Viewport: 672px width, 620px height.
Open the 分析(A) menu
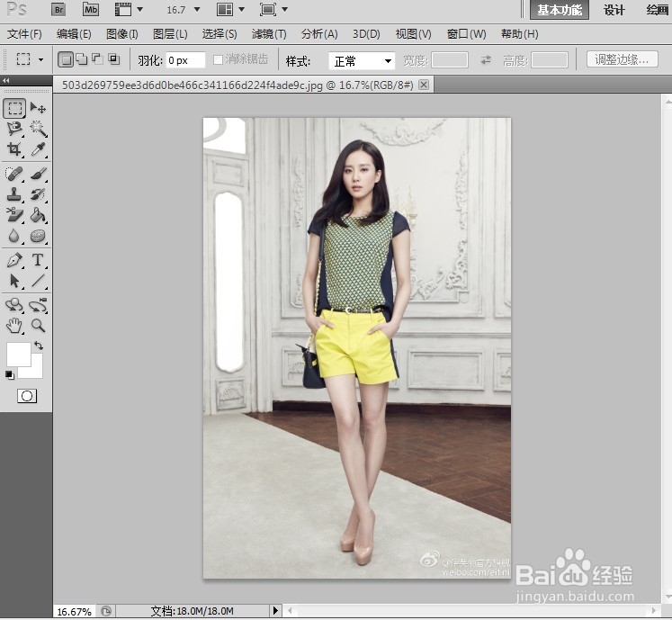point(319,34)
